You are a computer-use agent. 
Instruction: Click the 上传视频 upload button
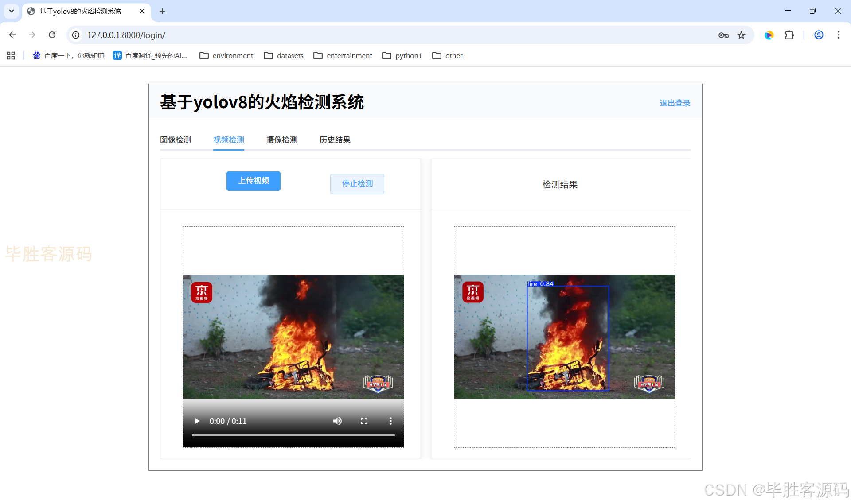pyautogui.click(x=253, y=181)
